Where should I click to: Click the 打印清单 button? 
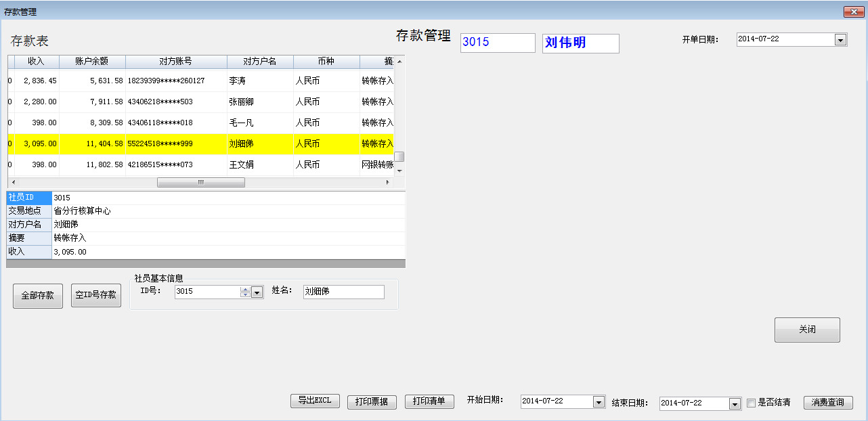429,401
